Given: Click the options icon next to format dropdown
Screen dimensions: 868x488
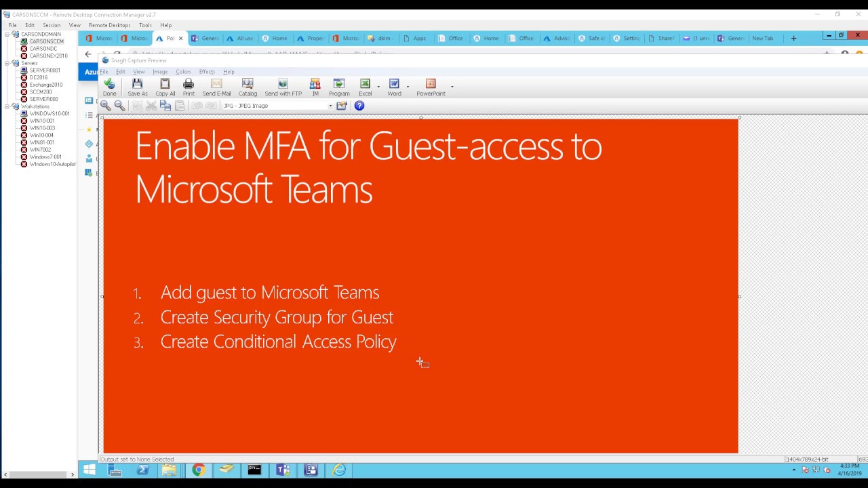Looking at the screenshot, I should pyautogui.click(x=342, y=106).
